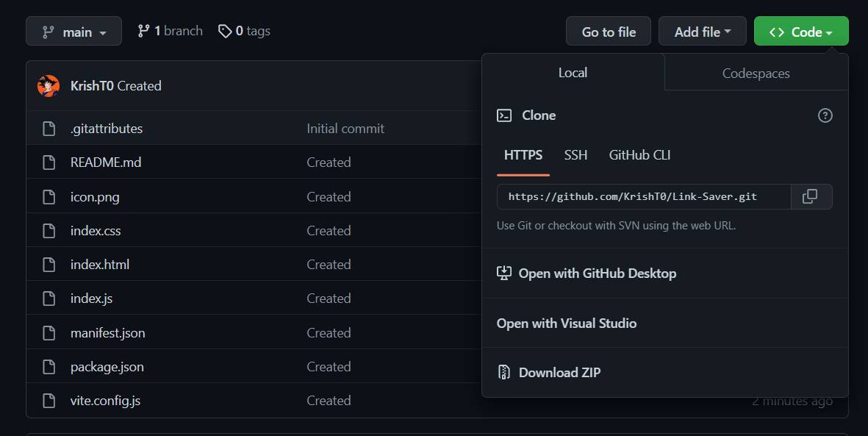Viewport: 868px width, 436px height.
Task: Switch to the Codespaces tab
Action: coord(756,73)
